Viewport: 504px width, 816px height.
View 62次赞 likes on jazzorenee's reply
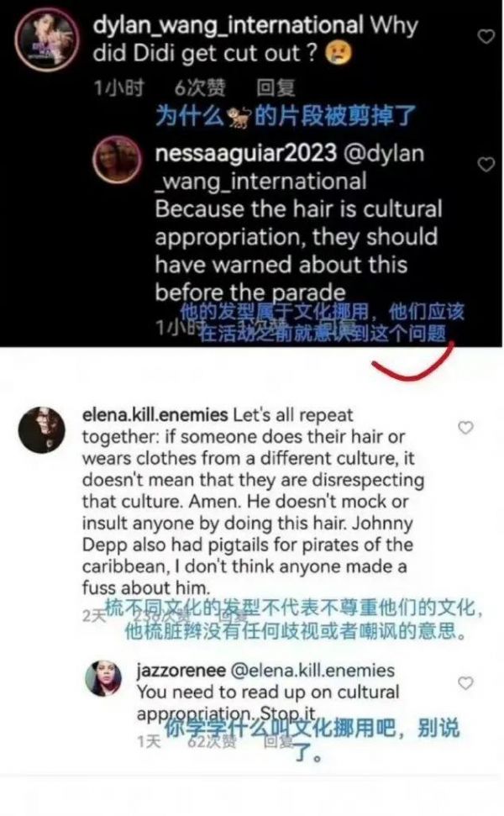(x=212, y=741)
